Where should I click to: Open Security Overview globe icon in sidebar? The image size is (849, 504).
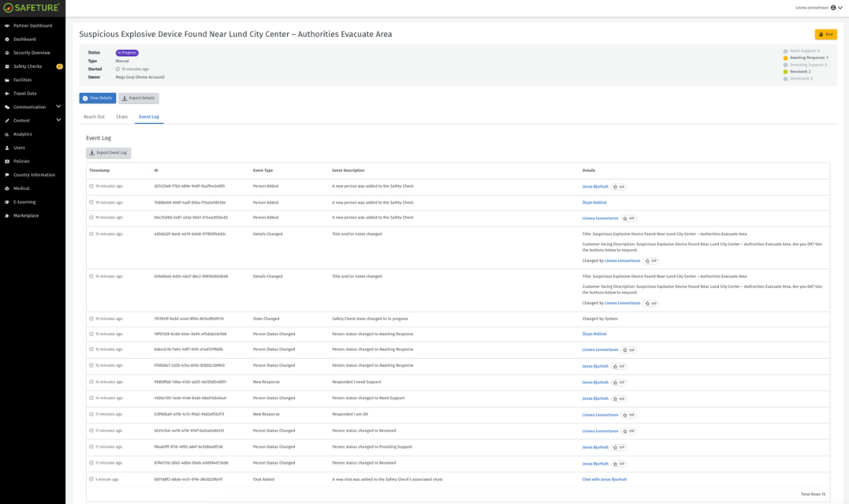coord(7,53)
